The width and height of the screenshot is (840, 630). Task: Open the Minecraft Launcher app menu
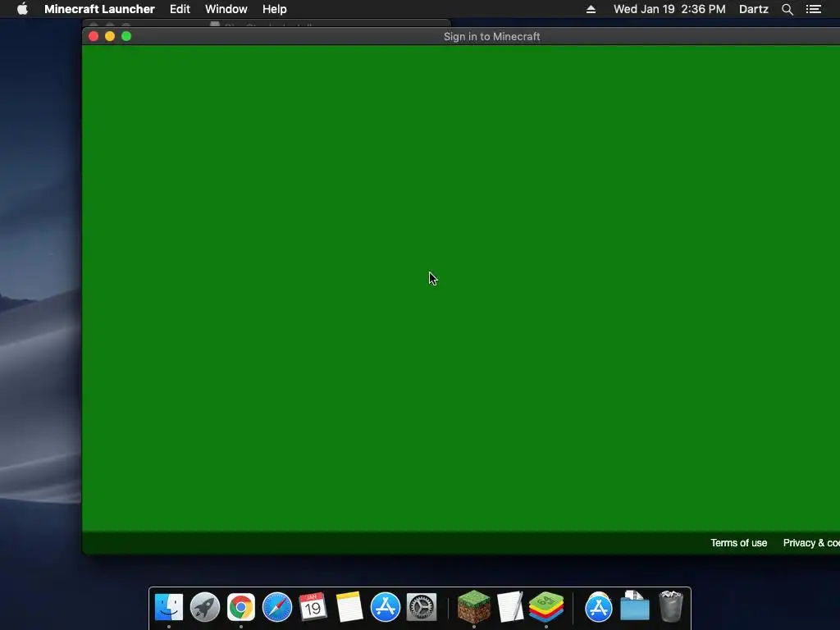99,9
